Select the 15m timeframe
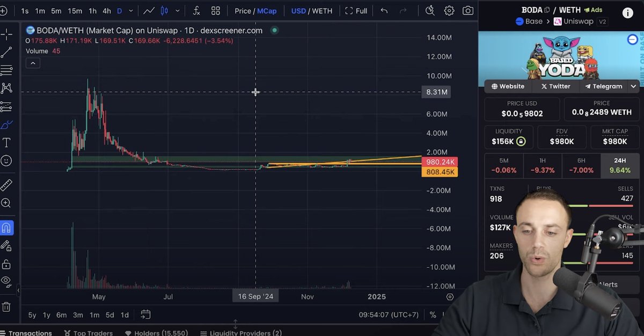The image size is (644, 336). click(x=75, y=11)
